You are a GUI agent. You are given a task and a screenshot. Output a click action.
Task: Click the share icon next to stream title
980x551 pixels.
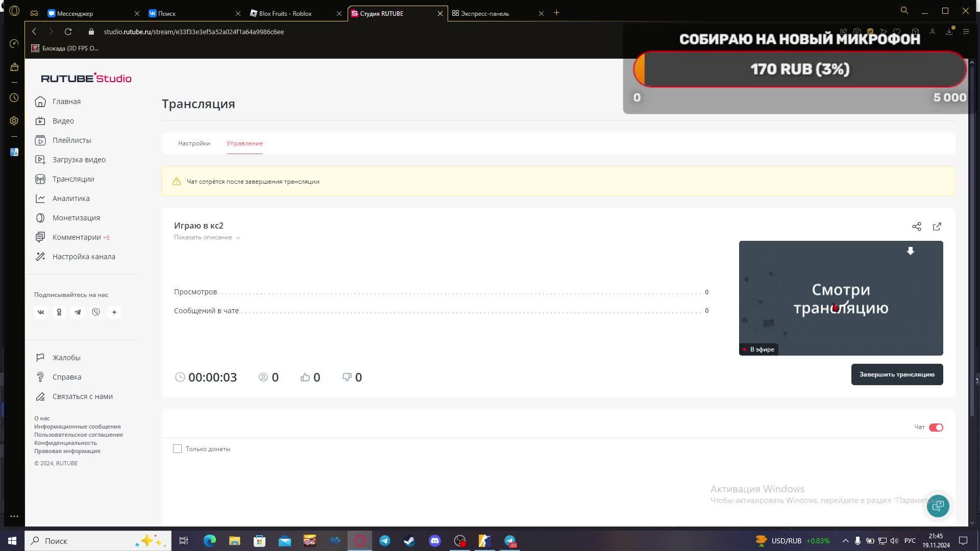coord(917,227)
